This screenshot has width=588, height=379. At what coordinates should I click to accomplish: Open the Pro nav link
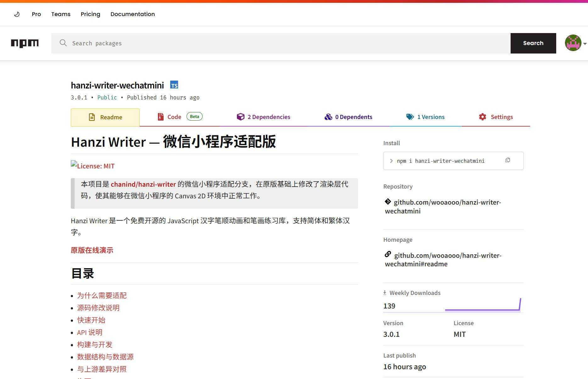(x=36, y=14)
